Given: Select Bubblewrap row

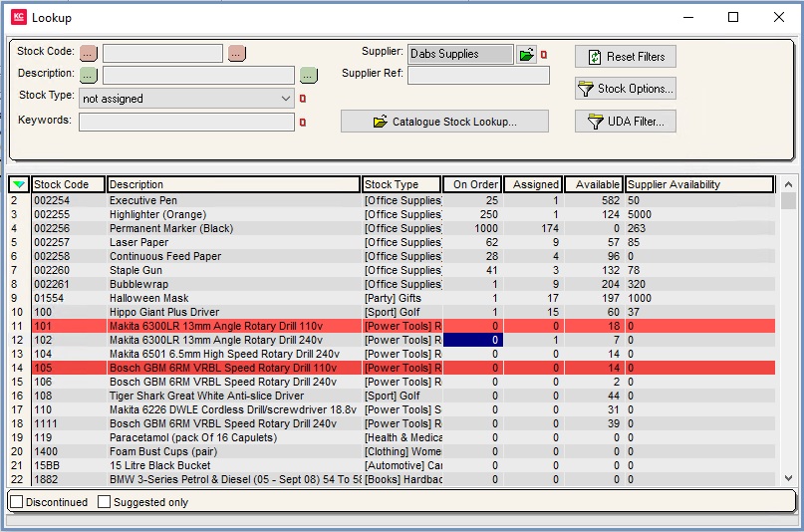Looking at the screenshot, I should [x=392, y=284].
